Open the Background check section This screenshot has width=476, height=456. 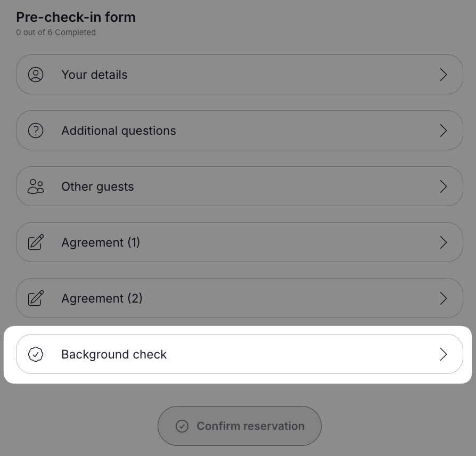pos(240,354)
